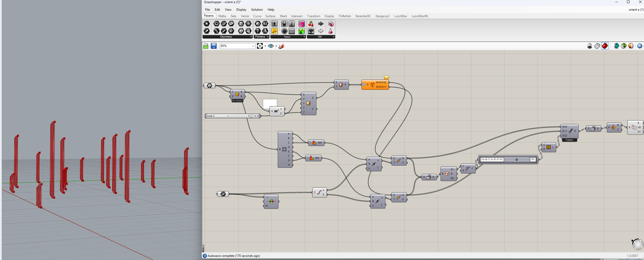Open the 85% zoom level dropdown
The height and width of the screenshot is (260, 644).
pyautogui.click(x=237, y=46)
